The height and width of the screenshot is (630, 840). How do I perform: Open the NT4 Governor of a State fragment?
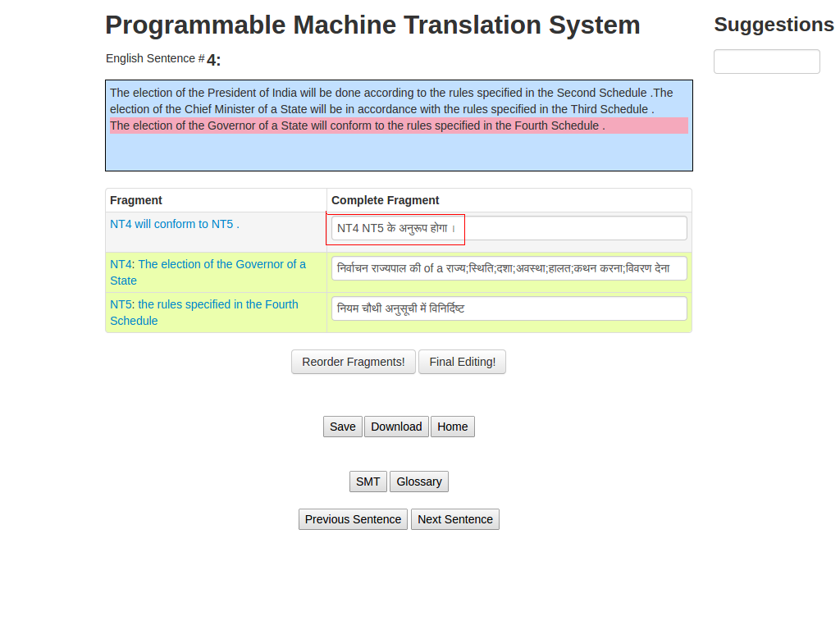[208, 272]
